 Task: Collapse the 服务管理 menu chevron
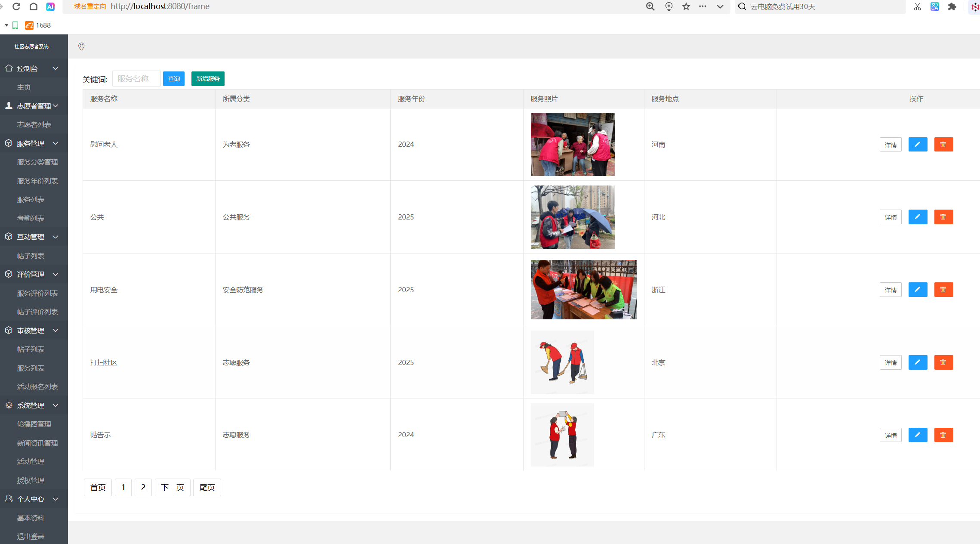coord(55,143)
